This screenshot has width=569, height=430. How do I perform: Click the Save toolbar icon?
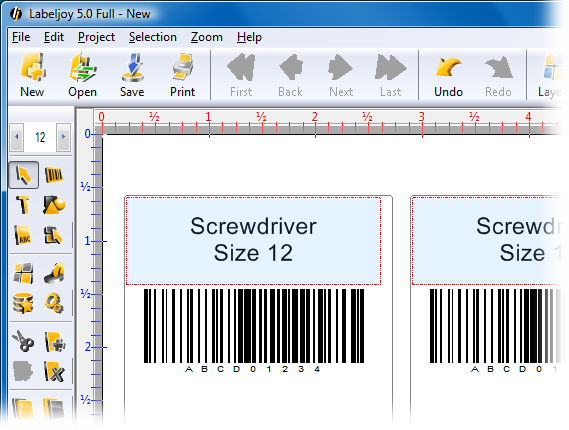coord(132,75)
